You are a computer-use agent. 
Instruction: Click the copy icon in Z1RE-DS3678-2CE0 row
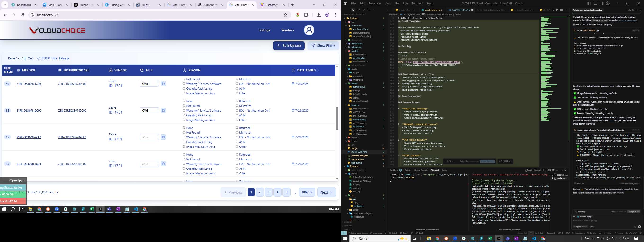point(163,137)
